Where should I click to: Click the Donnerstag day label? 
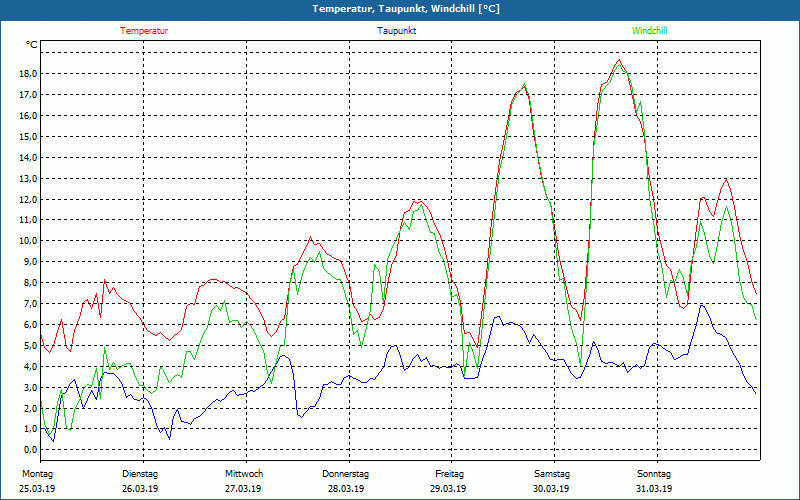(345, 474)
